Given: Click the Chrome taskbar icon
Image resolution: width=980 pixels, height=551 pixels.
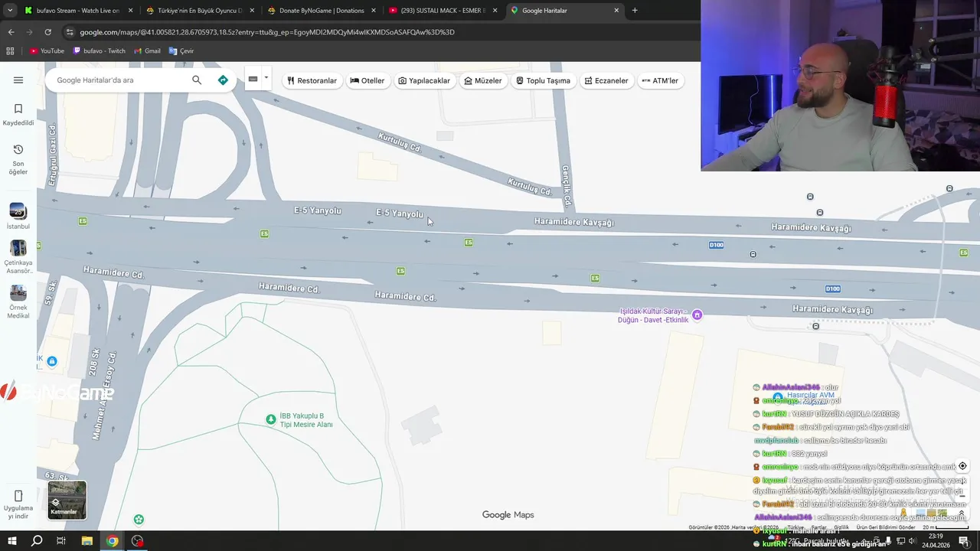Looking at the screenshot, I should [113, 541].
